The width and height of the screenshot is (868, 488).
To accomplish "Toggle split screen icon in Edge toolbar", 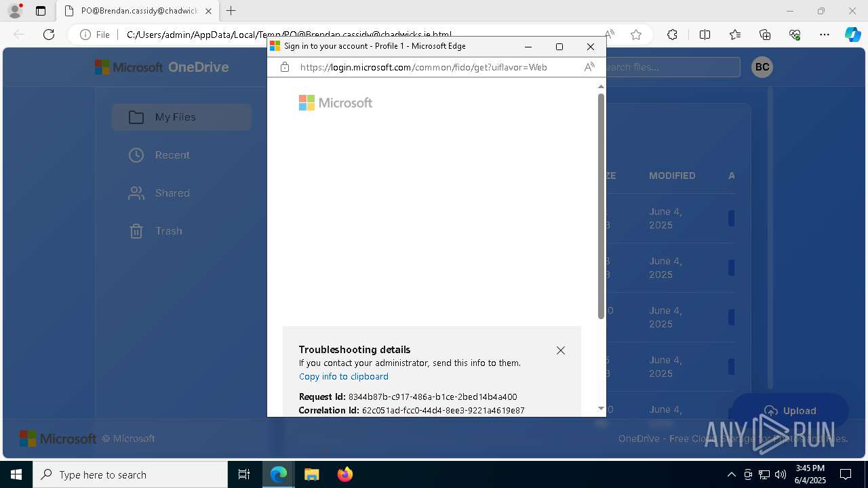I will tap(705, 35).
